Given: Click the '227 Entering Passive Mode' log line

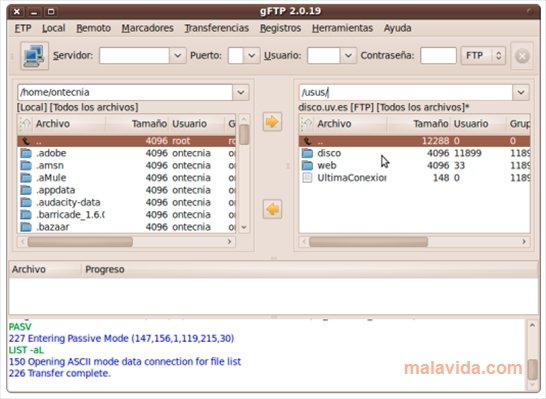Looking at the screenshot, I should 122,339.
